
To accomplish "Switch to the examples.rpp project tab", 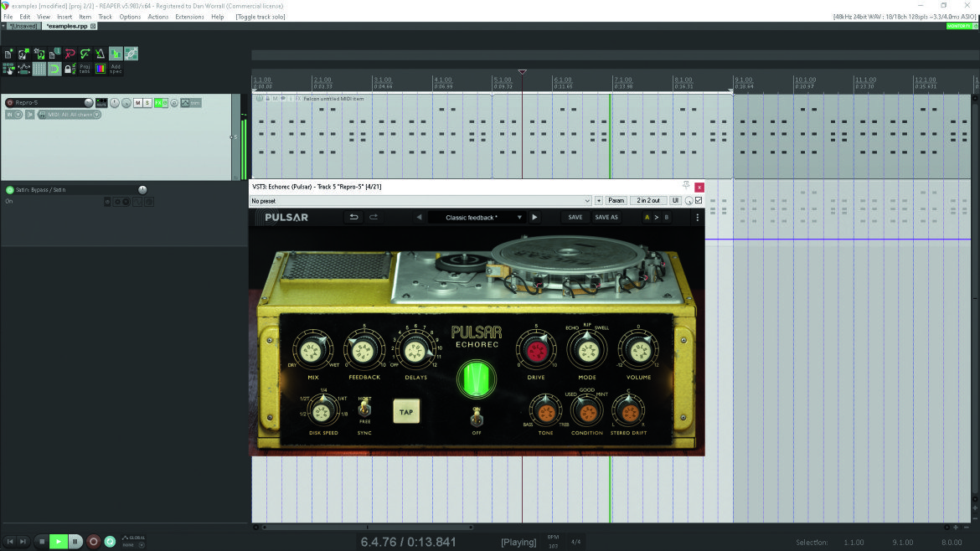I will 68,26.
